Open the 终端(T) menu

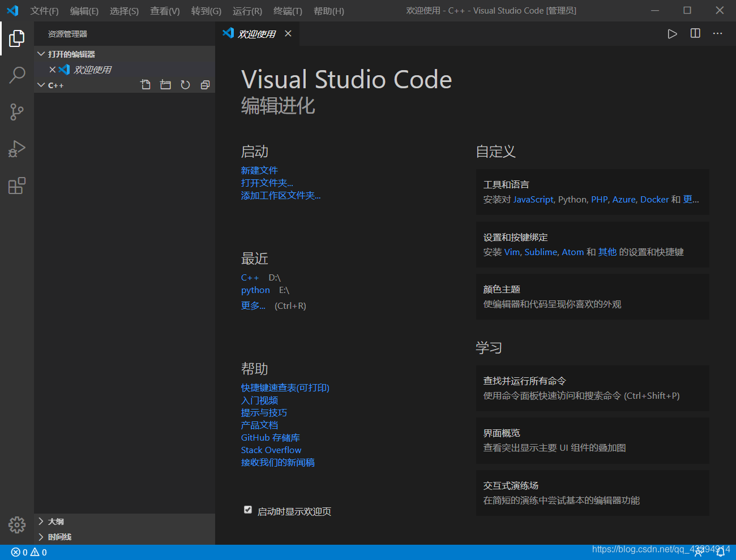(x=288, y=11)
